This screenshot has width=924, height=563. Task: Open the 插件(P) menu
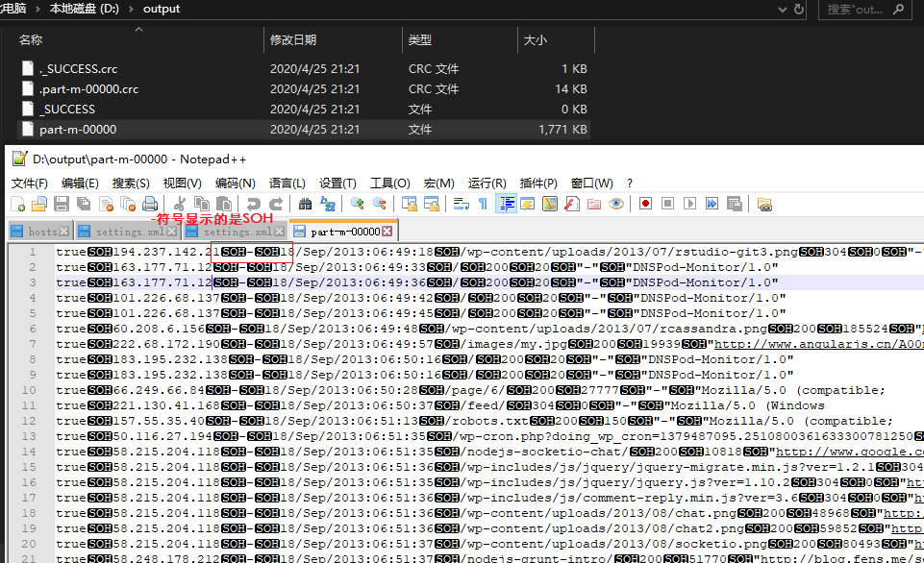[x=538, y=184]
